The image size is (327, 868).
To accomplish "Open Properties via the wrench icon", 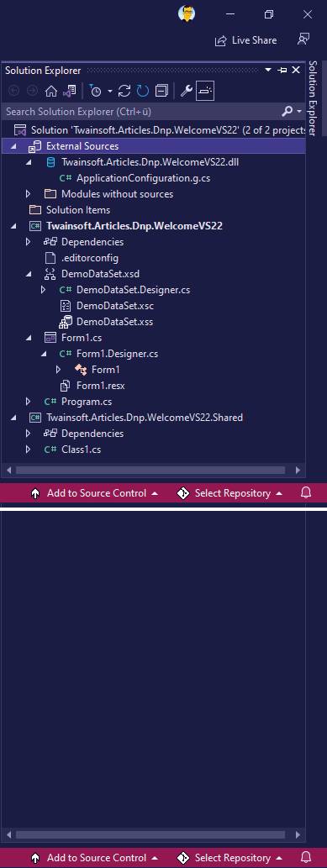I will (x=187, y=91).
